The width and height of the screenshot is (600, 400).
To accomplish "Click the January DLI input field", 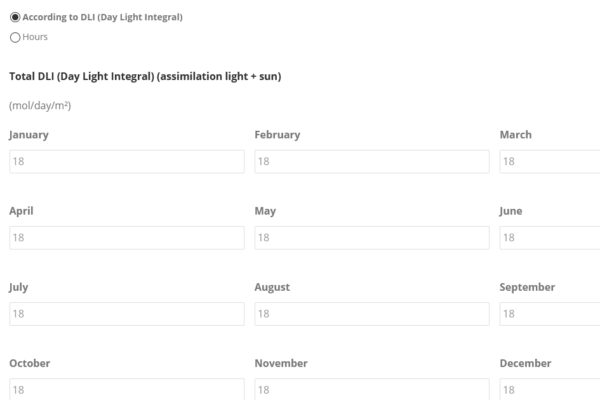I will pos(127,162).
